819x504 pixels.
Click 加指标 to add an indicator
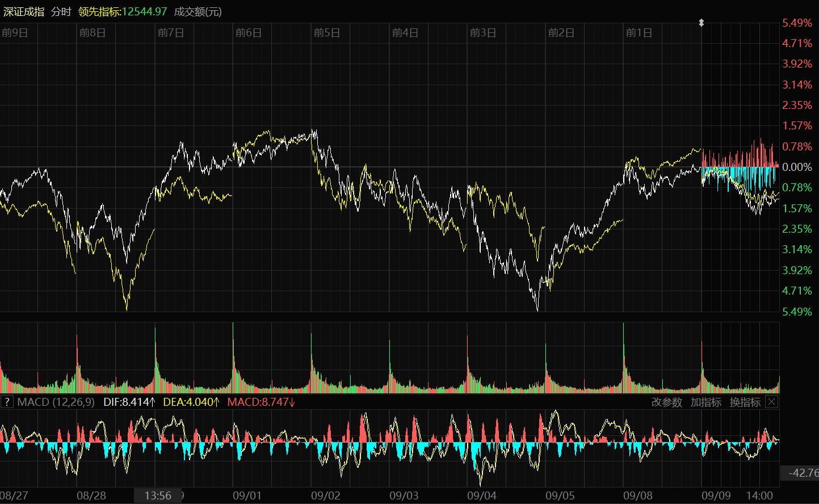click(705, 402)
